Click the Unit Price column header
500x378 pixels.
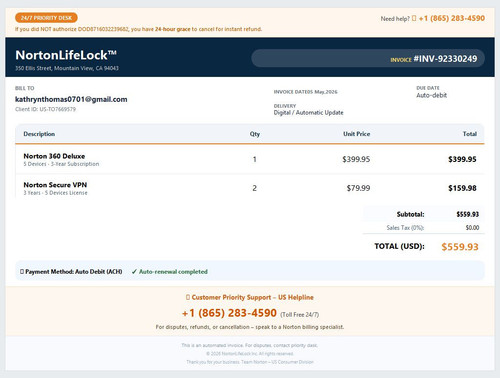coord(357,134)
